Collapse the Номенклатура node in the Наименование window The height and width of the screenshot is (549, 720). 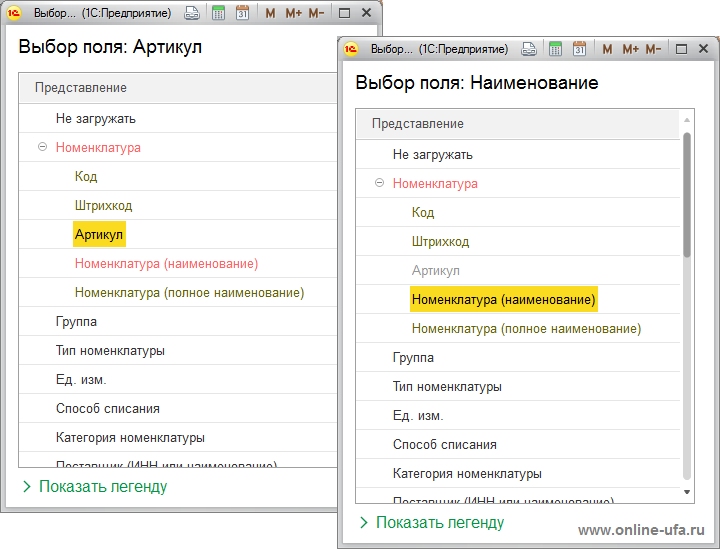pos(379,183)
